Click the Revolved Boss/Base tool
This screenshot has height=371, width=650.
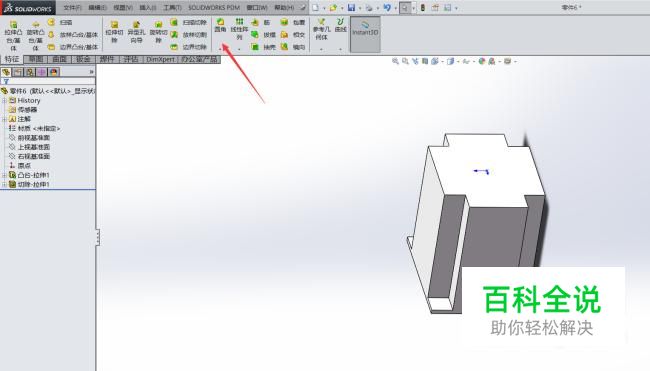coord(35,35)
